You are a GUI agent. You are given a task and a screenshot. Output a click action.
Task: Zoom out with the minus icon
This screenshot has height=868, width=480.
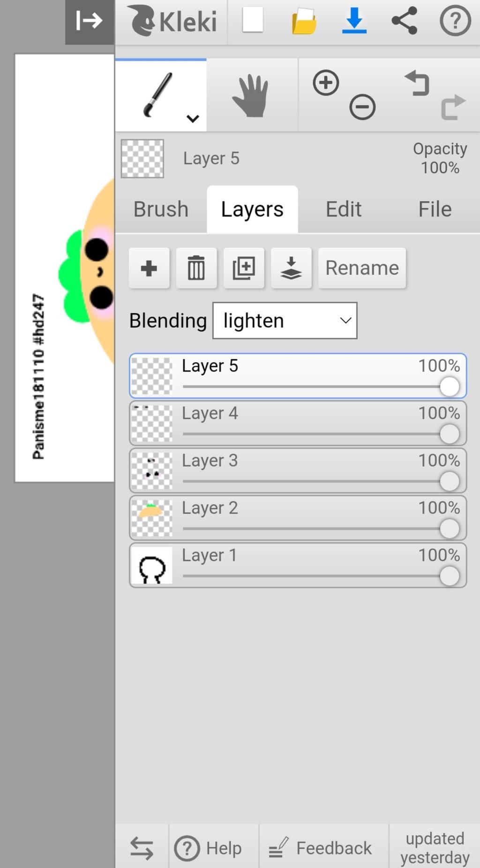[x=362, y=107]
